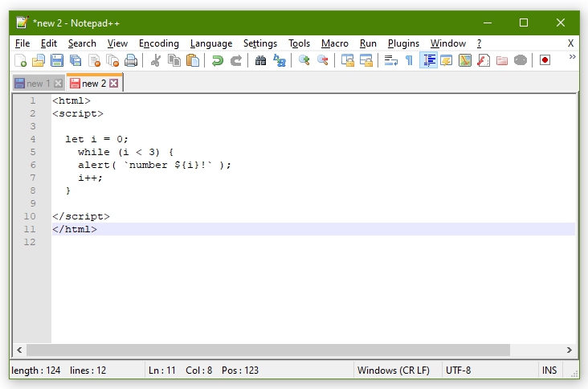Open the Macro menu
The image size is (588, 389).
pos(335,43)
